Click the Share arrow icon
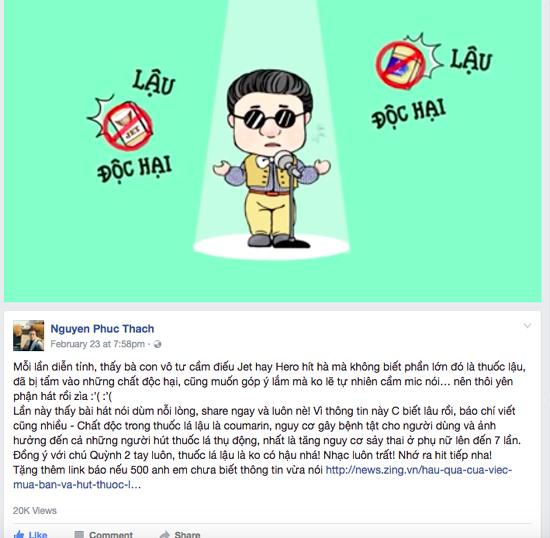This screenshot has width=550, height=538. 165,534
